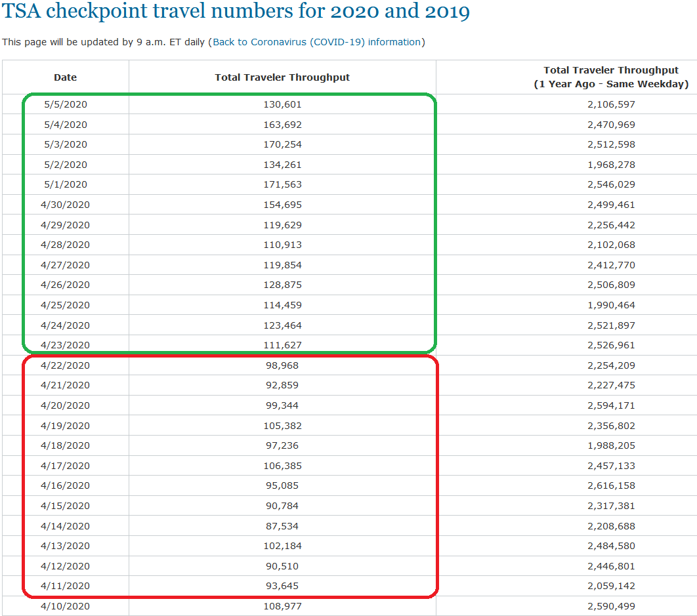Select the throughput value 123,464
Image resolution: width=697 pixels, height=616 pixels.
(x=282, y=326)
